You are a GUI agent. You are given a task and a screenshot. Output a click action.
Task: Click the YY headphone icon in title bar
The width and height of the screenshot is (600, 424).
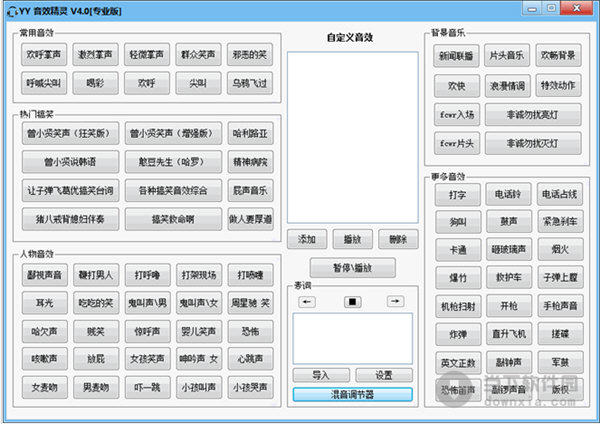tap(12, 10)
